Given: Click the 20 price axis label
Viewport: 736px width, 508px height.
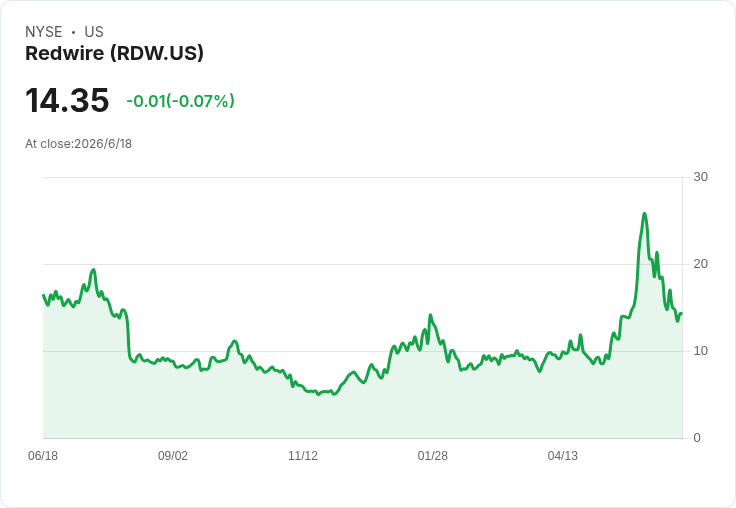Looking at the screenshot, I should click(700, 264).
